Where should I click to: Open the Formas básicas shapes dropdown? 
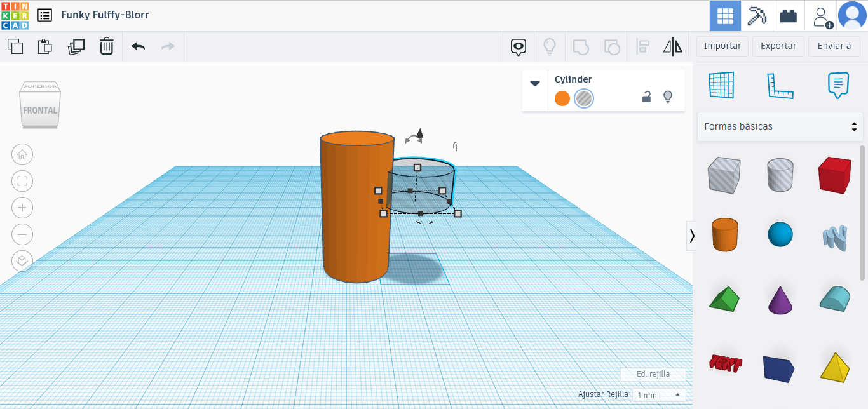(x=780, y=126)
